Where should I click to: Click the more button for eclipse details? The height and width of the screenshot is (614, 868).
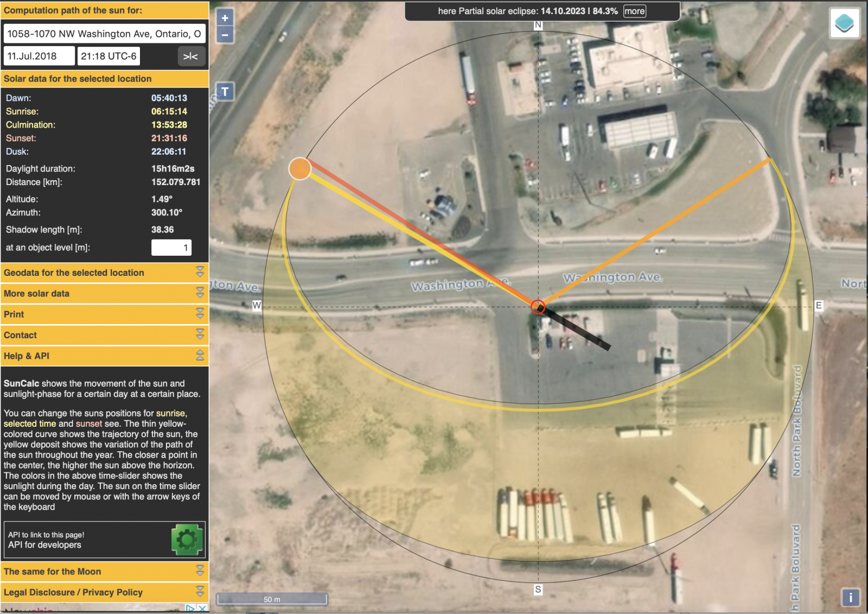click(x=634, y=11)
